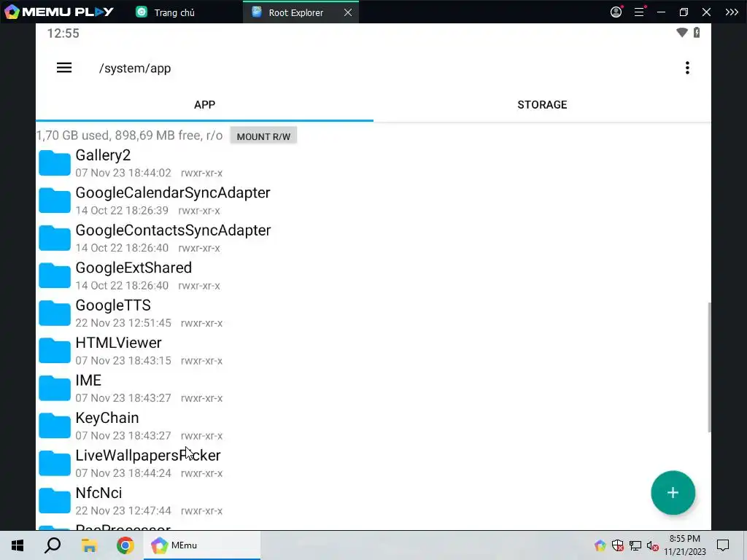Click date 22 Nov 23 12:51:45
Image resolution: width=747 pixels, height=560 pixels.
coord(123,323)
